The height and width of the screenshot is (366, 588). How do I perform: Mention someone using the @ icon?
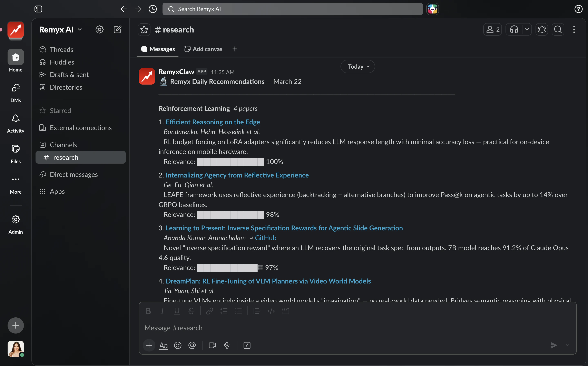coord(192,345)
